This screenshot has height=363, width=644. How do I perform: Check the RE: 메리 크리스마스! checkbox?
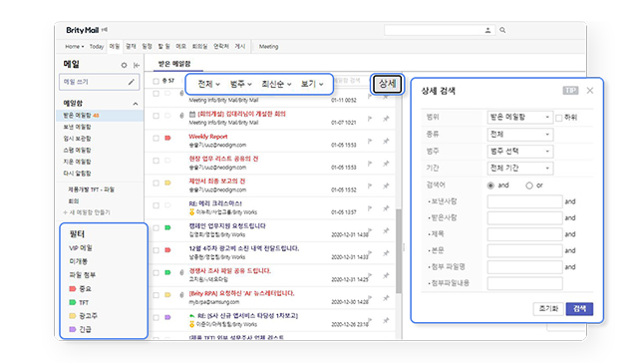pyautogui.click(x=156, y=205)
